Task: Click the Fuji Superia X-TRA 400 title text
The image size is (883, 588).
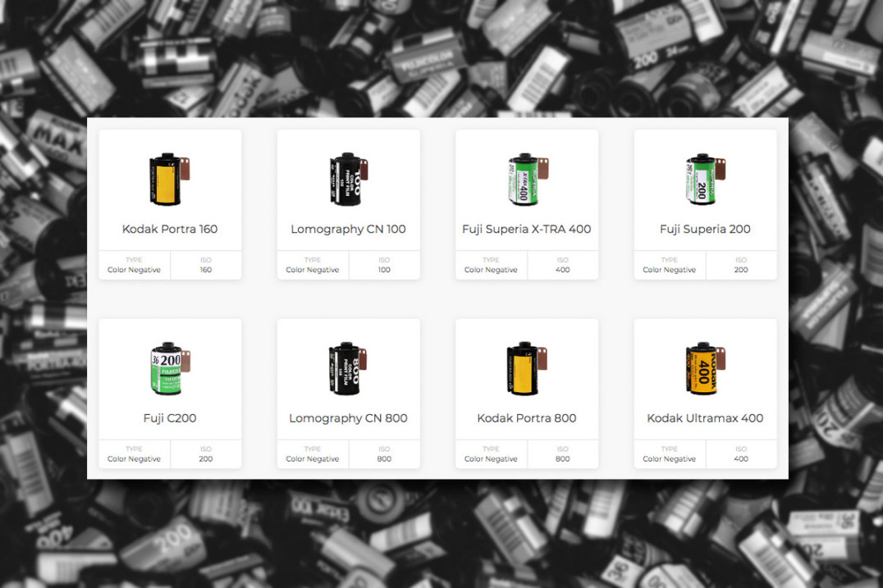Action: pos(527,229)
